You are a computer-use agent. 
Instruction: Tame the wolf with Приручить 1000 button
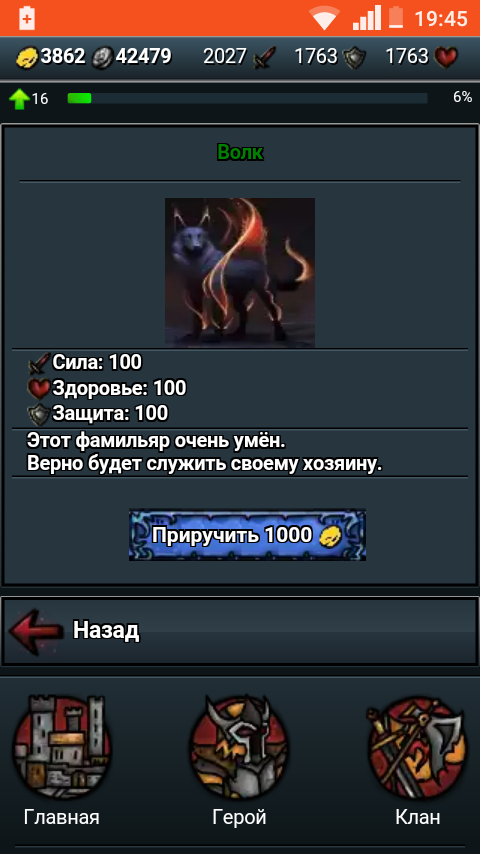247,535
